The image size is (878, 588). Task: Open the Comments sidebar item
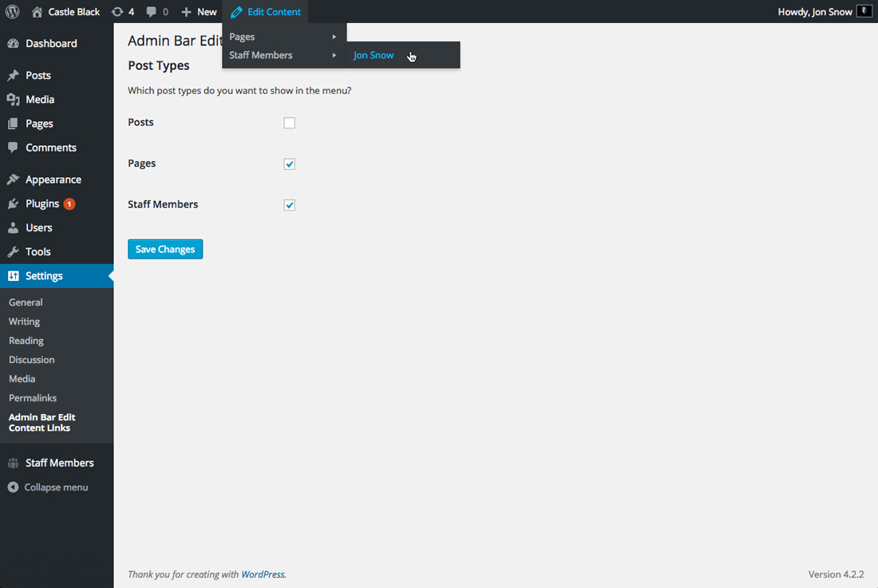pos(57,148)
